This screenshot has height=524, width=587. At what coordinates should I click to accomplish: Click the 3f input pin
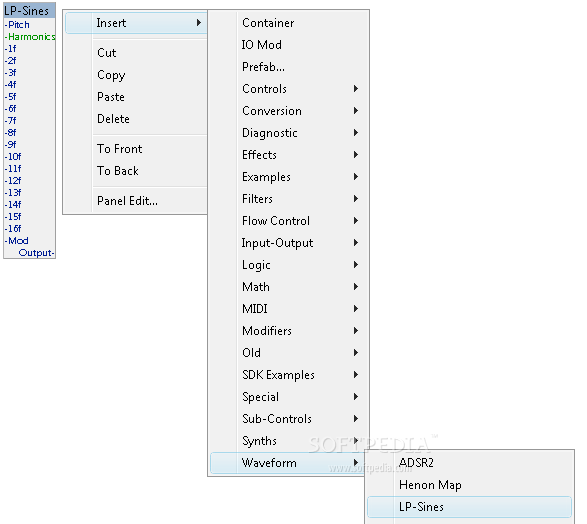10,73
